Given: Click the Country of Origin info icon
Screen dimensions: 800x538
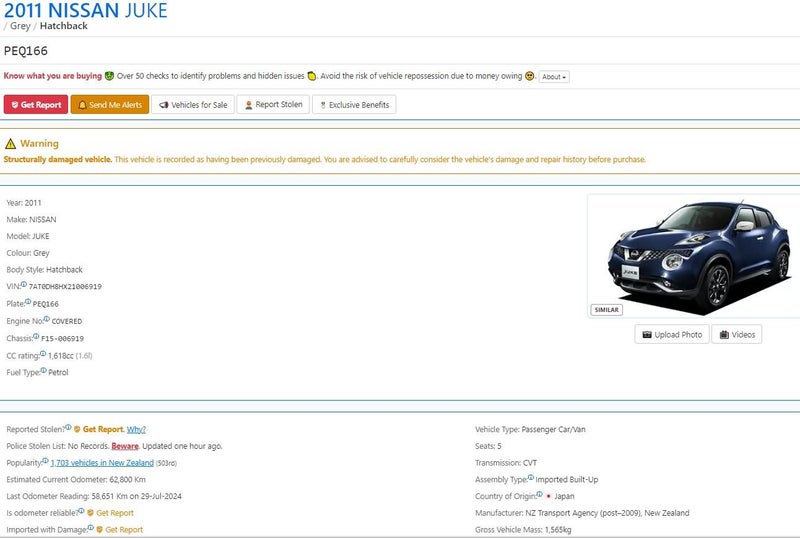Looking at the screenshot, I should [539, 494].
